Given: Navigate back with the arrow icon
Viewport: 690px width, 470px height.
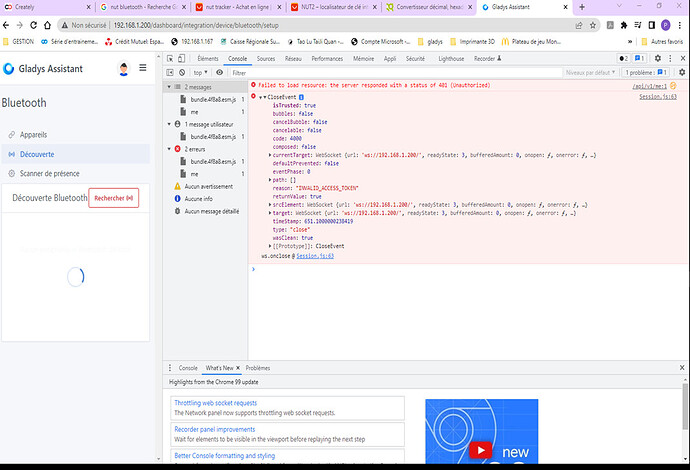Looking at the screenshot, I should [x=6, y=26].
